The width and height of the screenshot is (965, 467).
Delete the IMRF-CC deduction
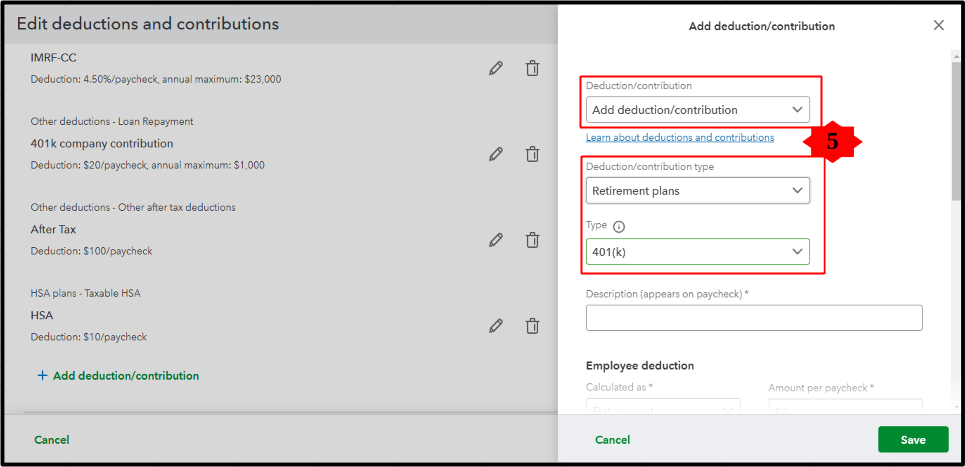pos(533,68)
